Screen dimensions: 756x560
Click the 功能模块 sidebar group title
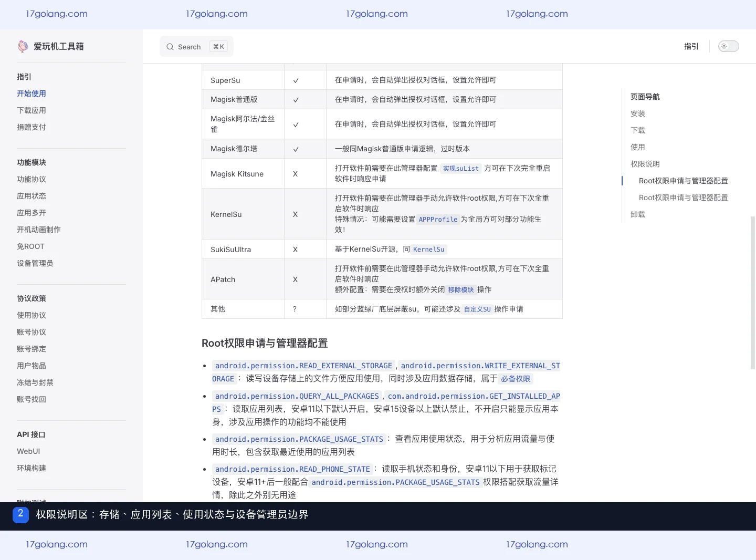31,162
